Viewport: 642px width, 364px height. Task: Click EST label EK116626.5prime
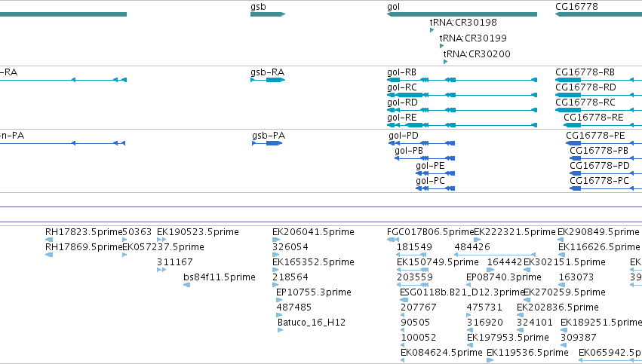(x=599, y=247)
